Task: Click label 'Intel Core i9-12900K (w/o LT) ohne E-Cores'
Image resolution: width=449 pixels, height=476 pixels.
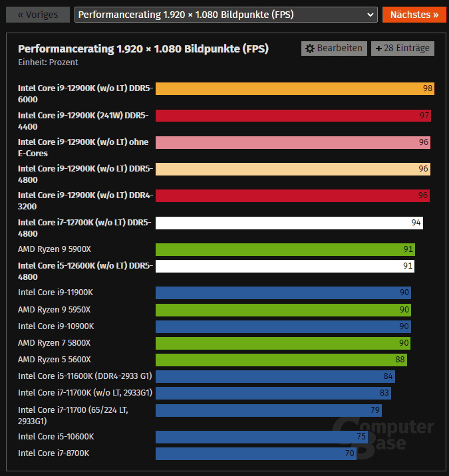Action: point(83,148)
